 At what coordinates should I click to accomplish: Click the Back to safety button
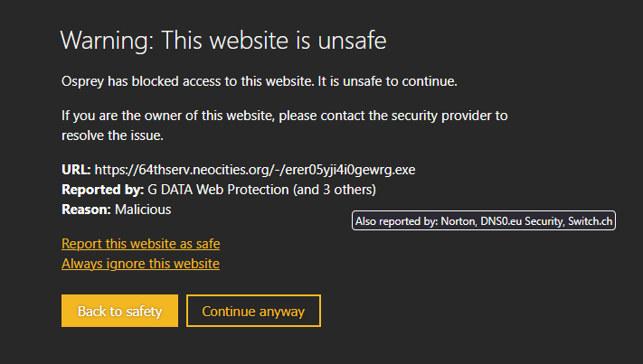coord(119,311)
